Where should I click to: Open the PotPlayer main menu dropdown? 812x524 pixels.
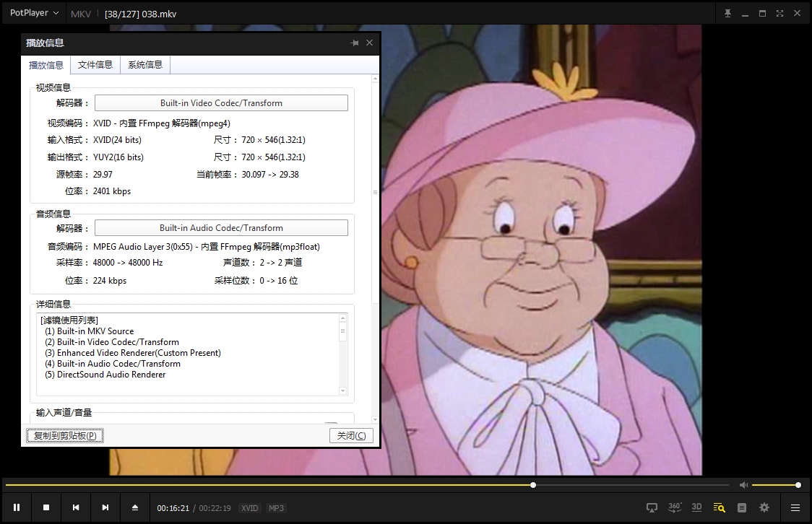[34, 13]
